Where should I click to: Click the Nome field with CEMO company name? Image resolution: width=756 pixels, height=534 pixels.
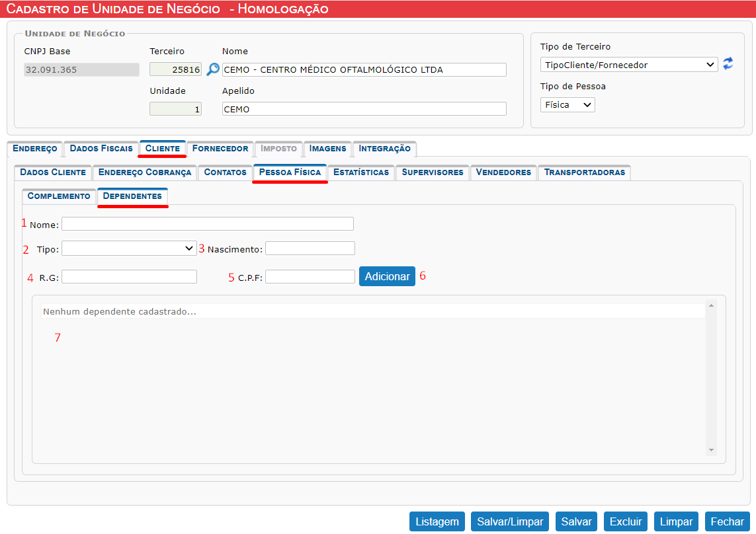pyautogui.click(x=364, y=69)
